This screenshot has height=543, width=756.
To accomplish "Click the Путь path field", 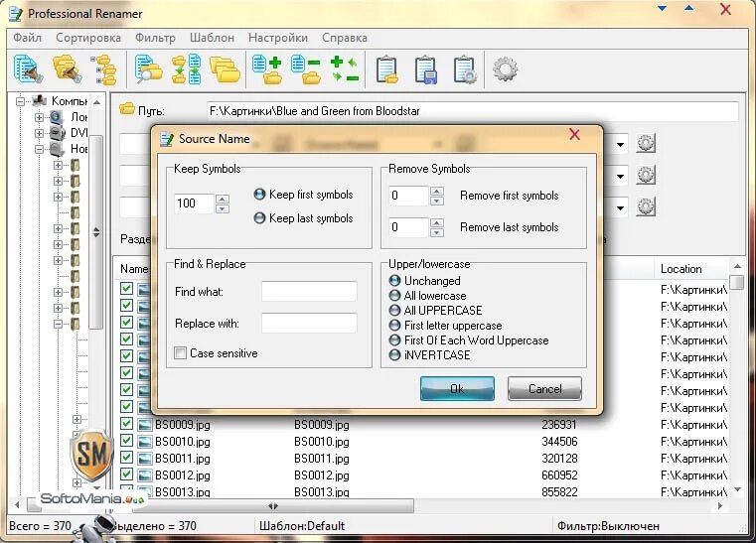I will (473, 111).
